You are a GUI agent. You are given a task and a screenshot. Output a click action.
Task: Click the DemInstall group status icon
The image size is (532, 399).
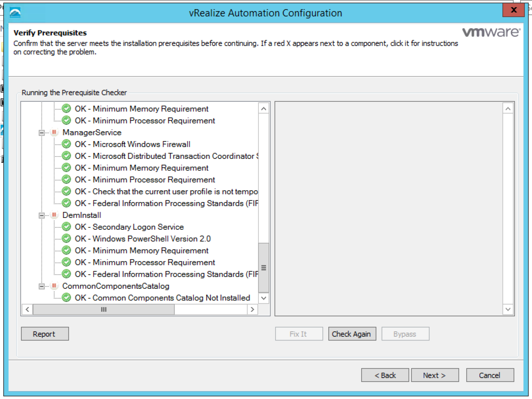[x=54, y=215]
